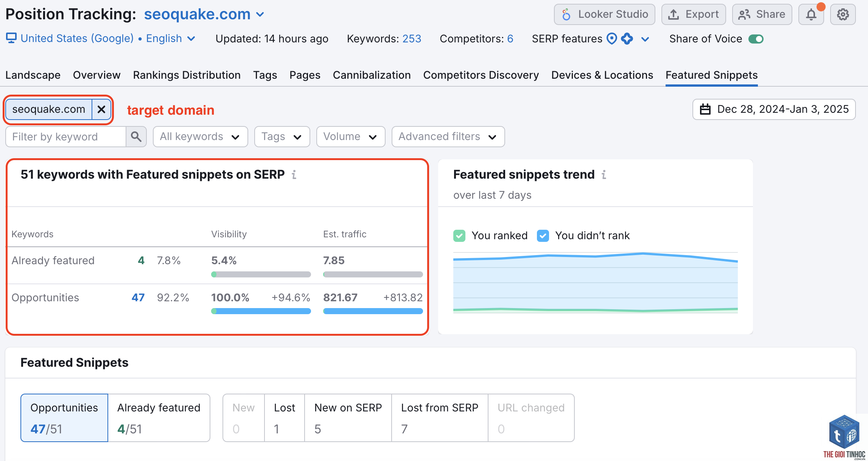Open the Pages tab
The image size is (868, 461).
click(x=305, y=75)
